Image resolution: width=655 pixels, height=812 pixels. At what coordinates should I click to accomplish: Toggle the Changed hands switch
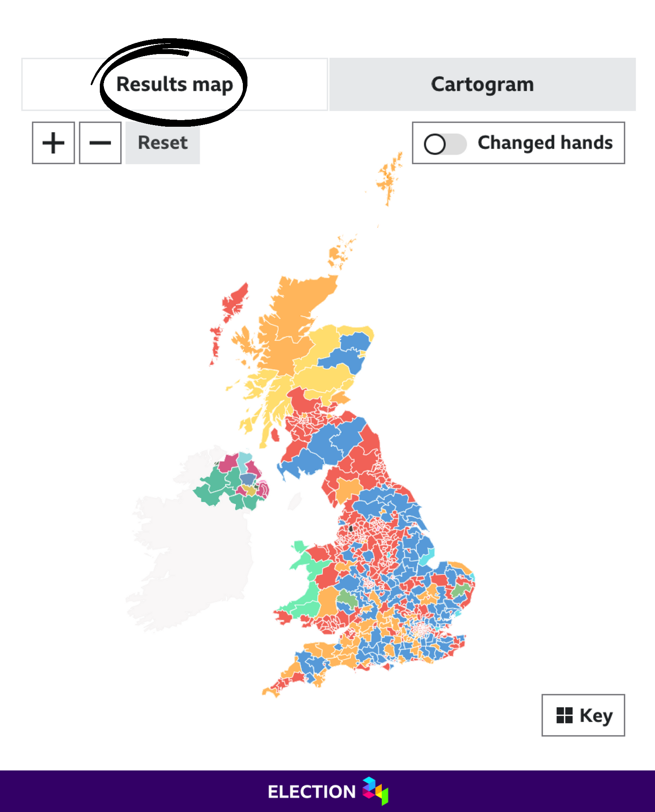(444, 144)
